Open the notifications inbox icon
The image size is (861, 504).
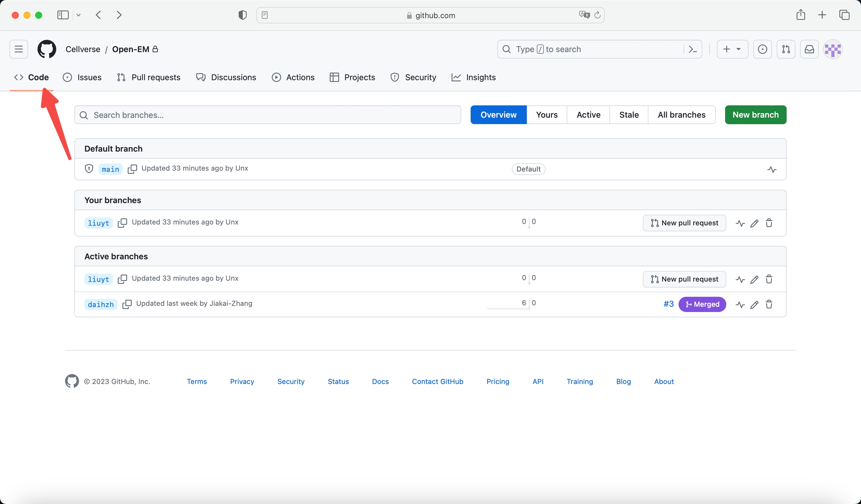pos(809,49)
